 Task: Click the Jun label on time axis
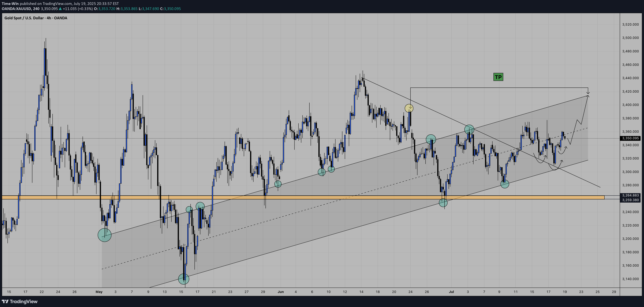[280, 292]
